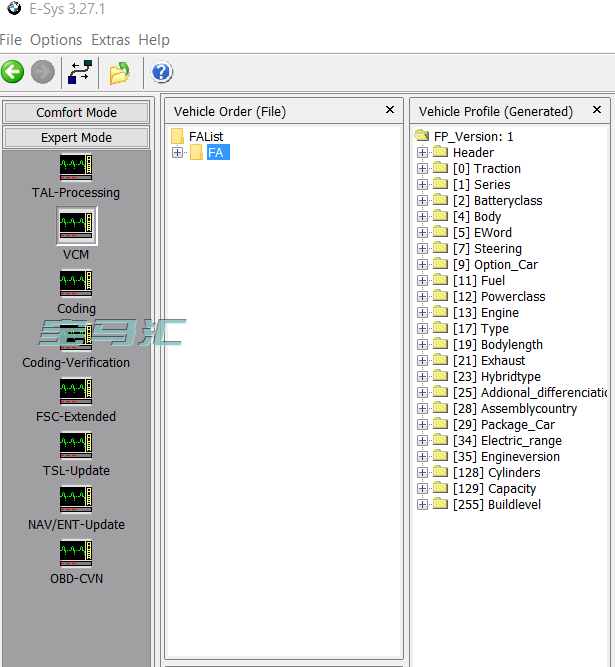Expand the [23] Hybridtype node

pyautogui.click(x=422, y=376)
